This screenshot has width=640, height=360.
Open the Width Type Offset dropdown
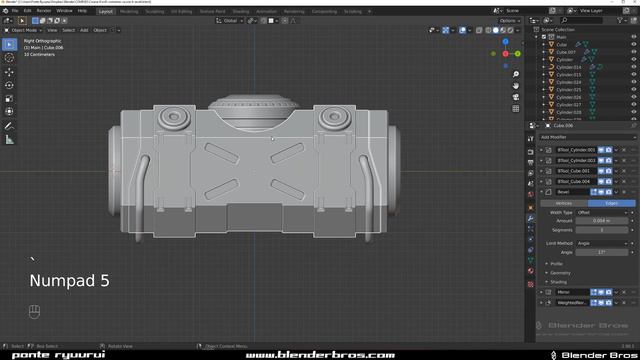pos(602,213)
